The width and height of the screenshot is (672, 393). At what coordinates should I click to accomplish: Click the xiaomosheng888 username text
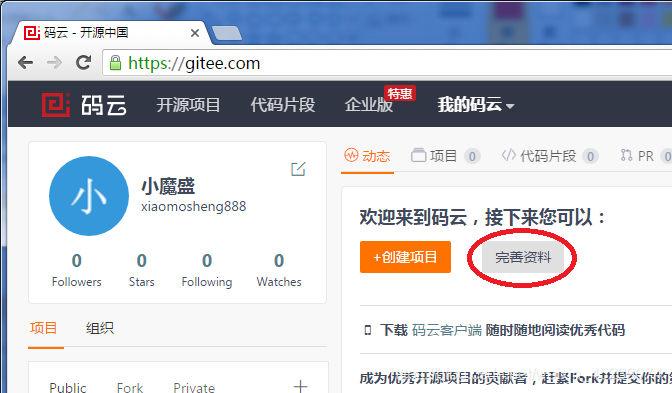pos(194,207)
